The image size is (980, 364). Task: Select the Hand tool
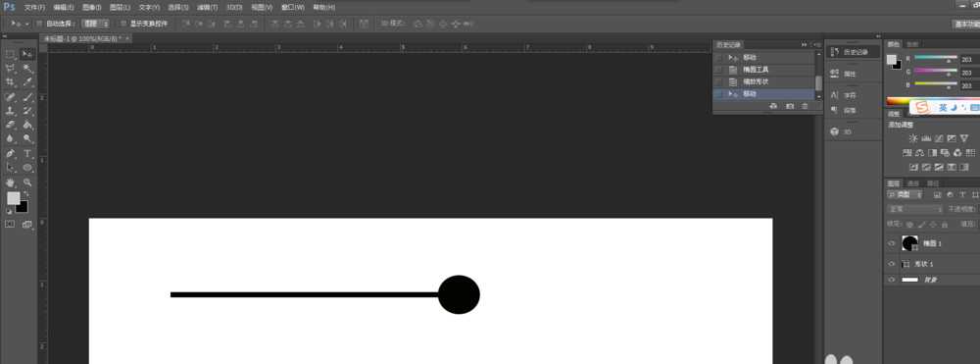coord(10,182)
